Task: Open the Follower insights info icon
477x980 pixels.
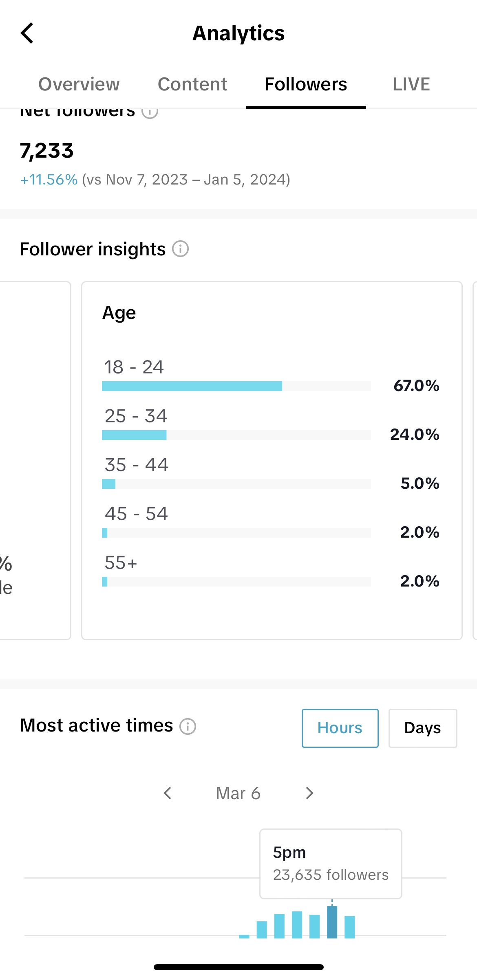Action: [x=180, y=249]
